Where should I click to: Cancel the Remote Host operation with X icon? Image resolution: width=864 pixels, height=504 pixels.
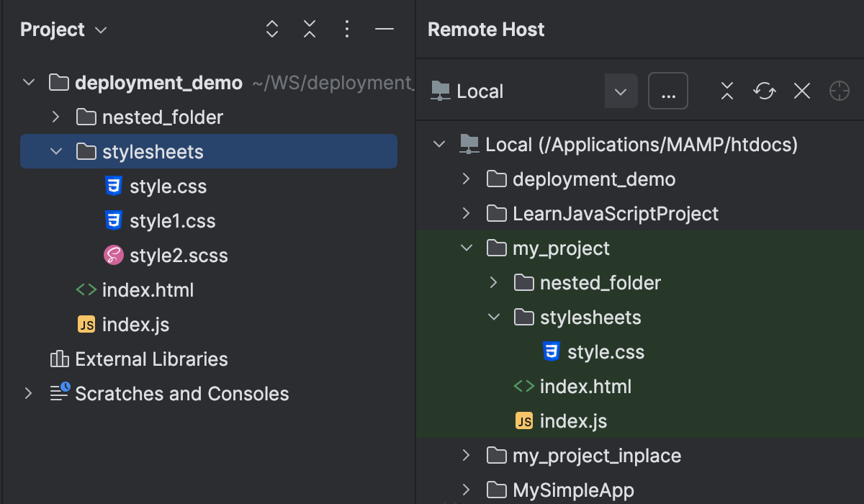pyautogui.click(x=801, y=91)
